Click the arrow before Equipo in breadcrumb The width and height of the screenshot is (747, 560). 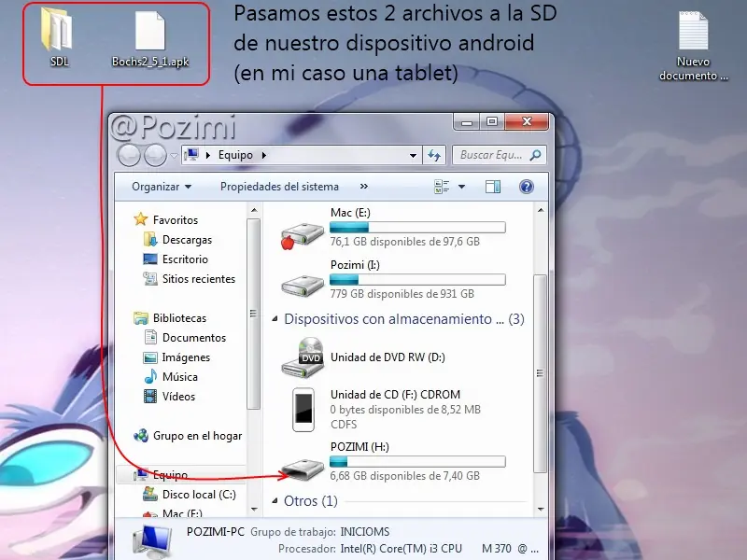point(207,155)
